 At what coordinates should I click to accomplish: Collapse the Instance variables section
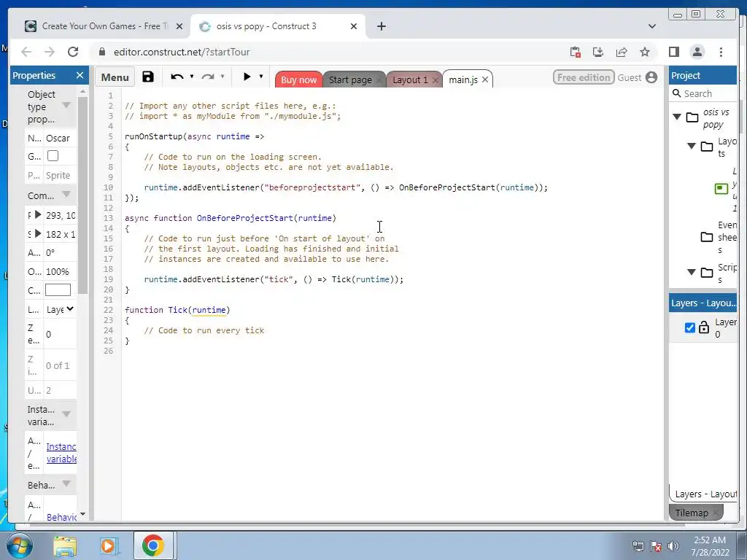point(66,414)
